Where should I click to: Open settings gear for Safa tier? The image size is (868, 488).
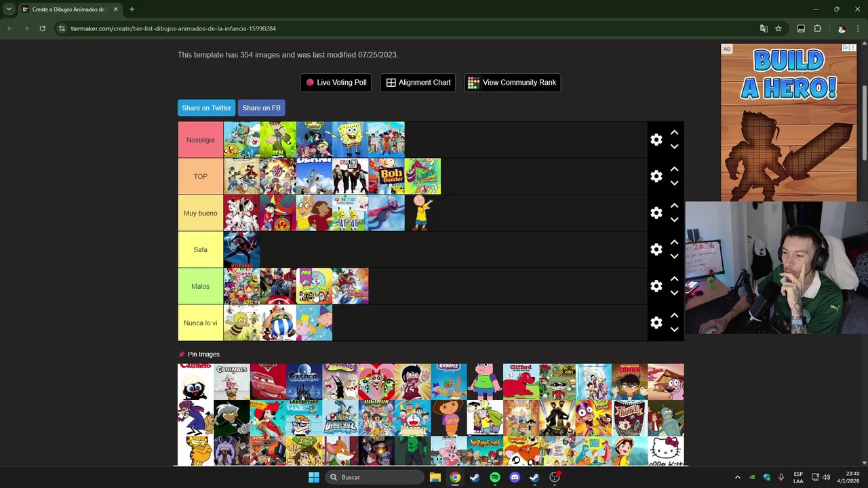[656, 249]
